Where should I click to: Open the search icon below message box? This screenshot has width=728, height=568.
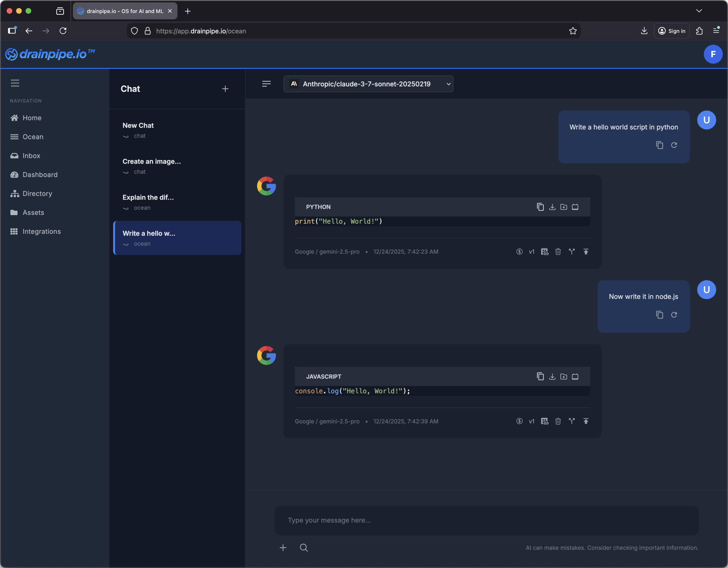pyautogui.click(x=303, y=548)
